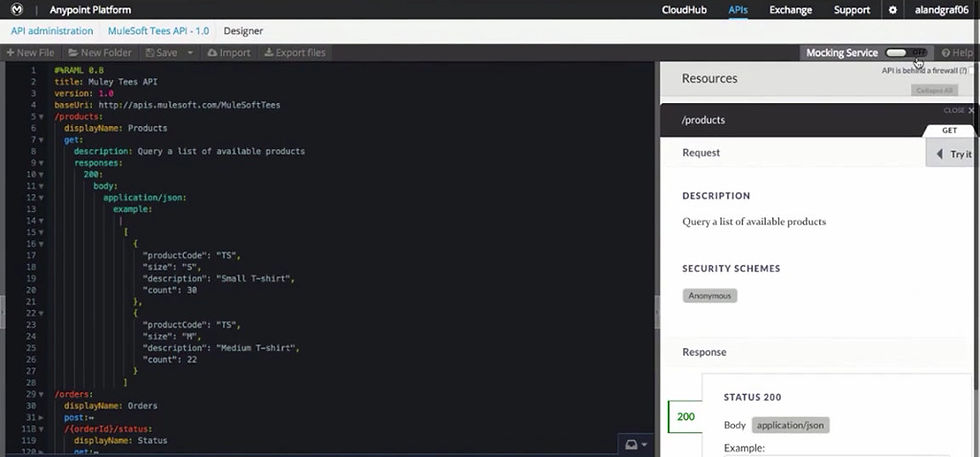Open the Save dropdown arrow

(190, 53)
